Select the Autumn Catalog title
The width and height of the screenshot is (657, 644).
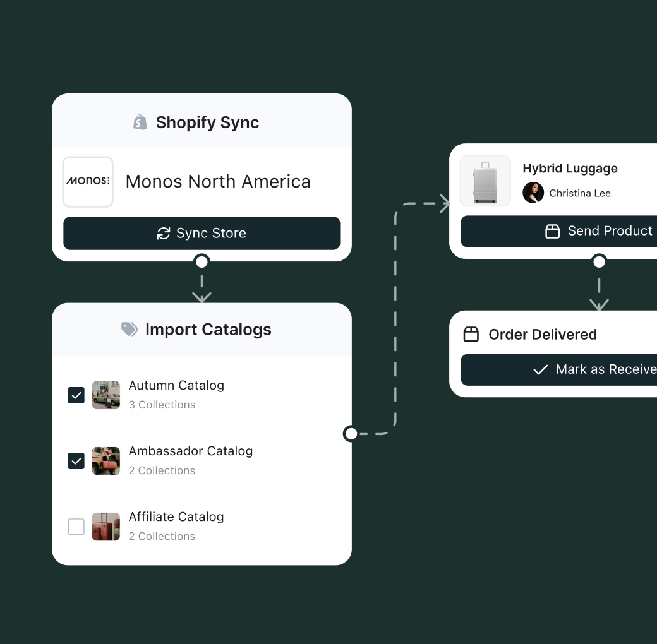click(x=176, y=385)
